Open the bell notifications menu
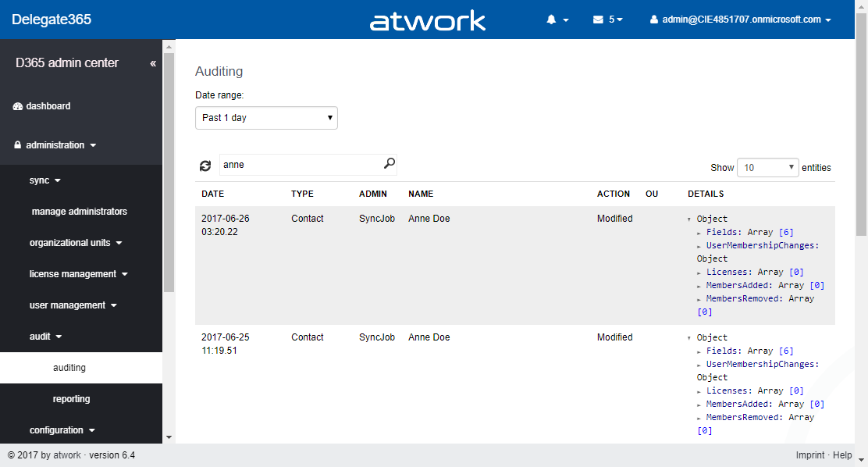Image resolution: width=868 pixels, height=467 pixels. point(557,20)
